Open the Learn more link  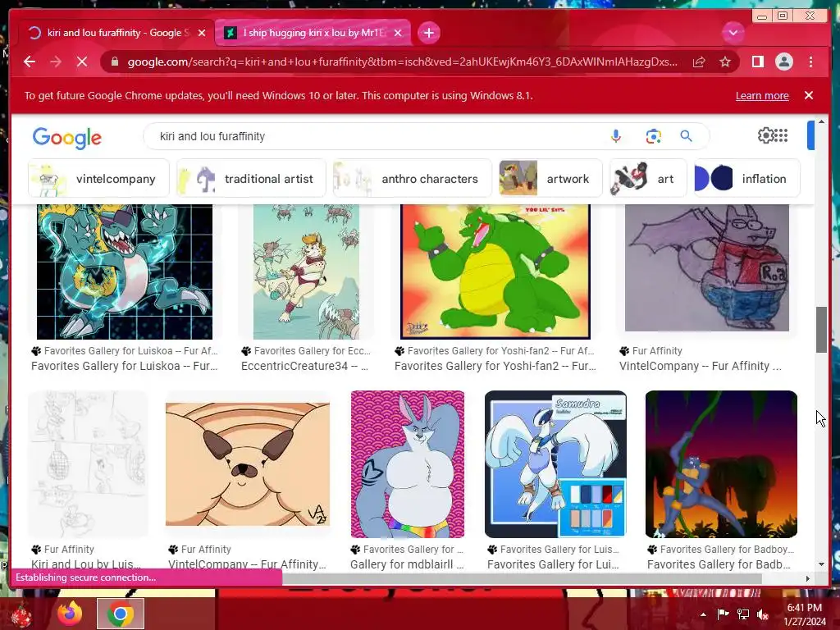[x=762, y=96]
